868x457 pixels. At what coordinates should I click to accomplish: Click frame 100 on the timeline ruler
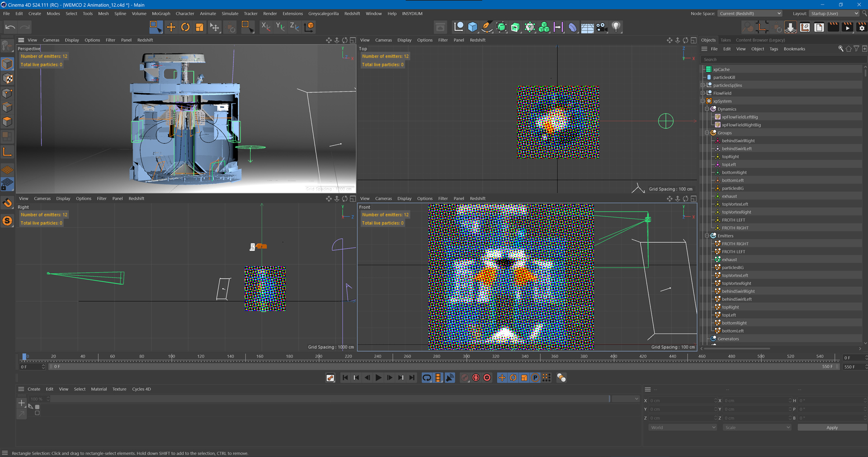[171, 357]
